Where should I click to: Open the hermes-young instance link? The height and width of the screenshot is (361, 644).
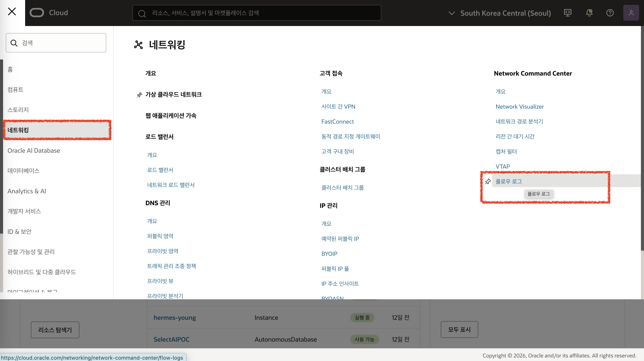175,318
